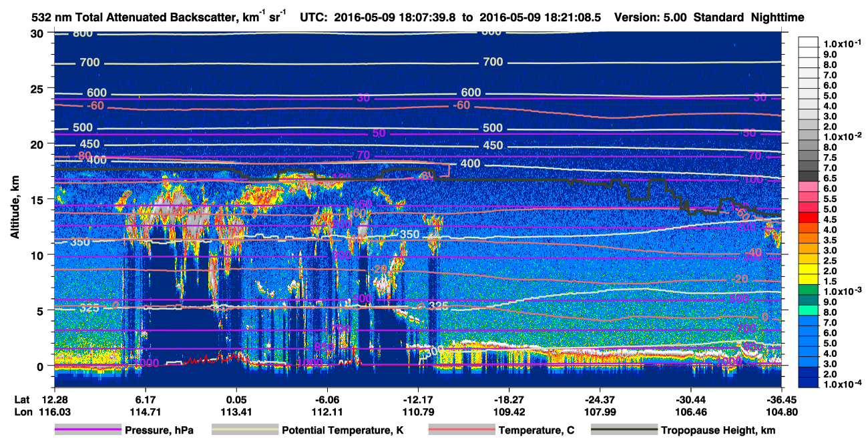Screen dimensions: 868x445
Task: Click the red colorbar swatch beside 4.5
Action: point(809,219)
